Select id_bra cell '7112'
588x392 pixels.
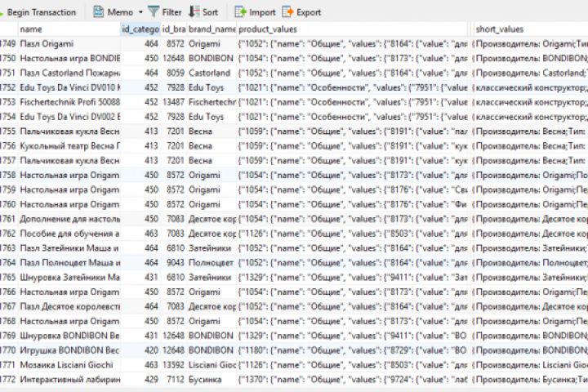[174, 380]
